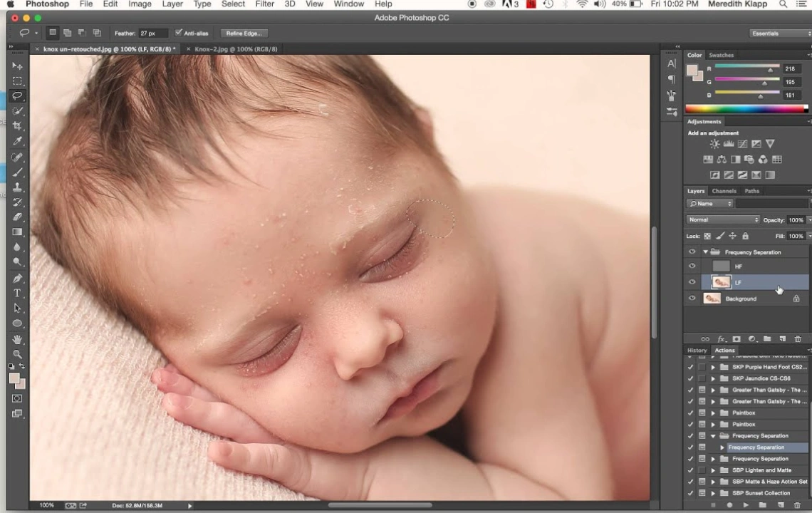
Task: Delete layer using the trash icon
Action: [x=798, y=339]
